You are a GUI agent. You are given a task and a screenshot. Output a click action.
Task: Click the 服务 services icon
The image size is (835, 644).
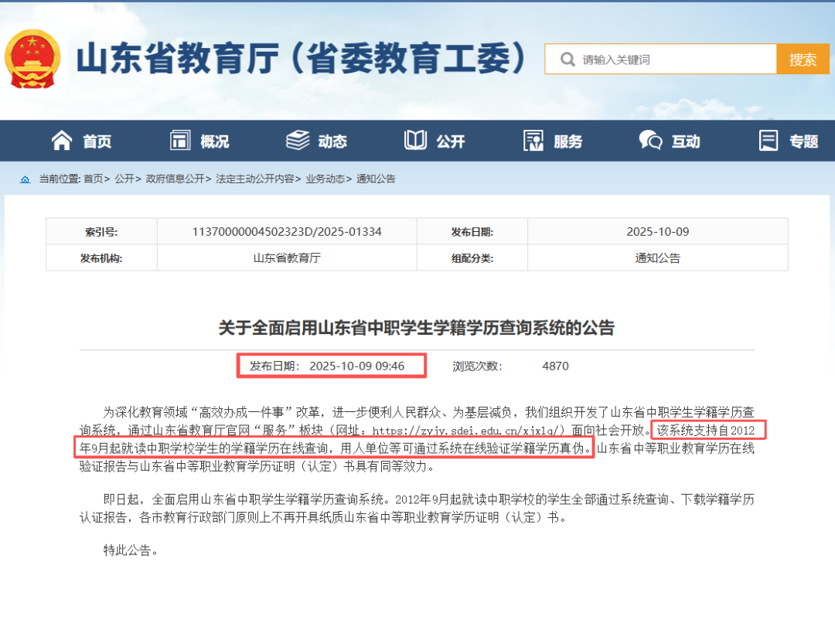(x=532, y=140)
